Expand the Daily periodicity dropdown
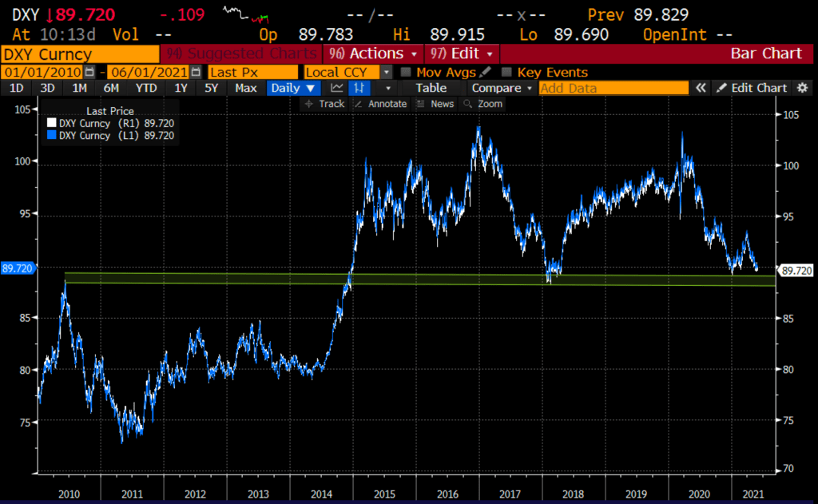Image resolution: width=818 pixels, height=504 pixels. (x=293, y=88)
